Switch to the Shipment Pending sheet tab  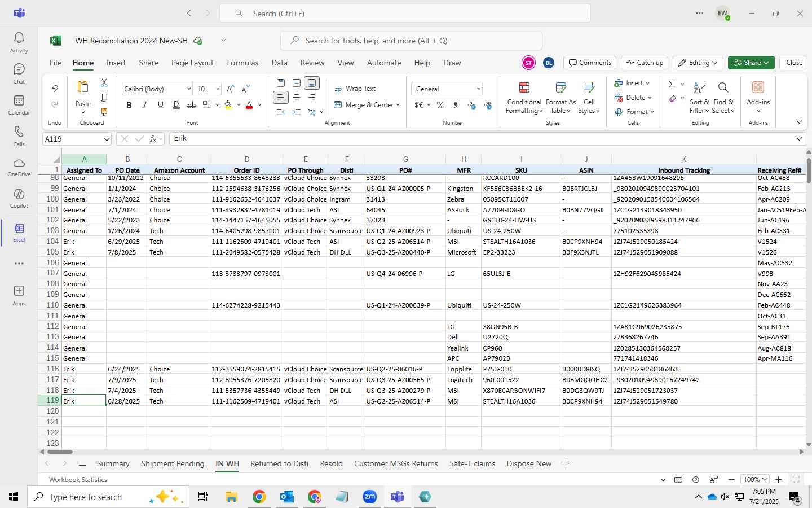tap(173, 463)
